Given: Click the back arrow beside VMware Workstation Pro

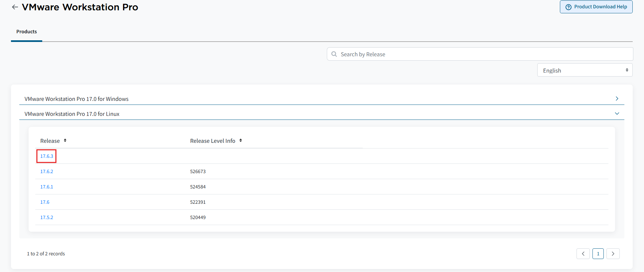Looking at the screenshot, I should click(15, 7).
